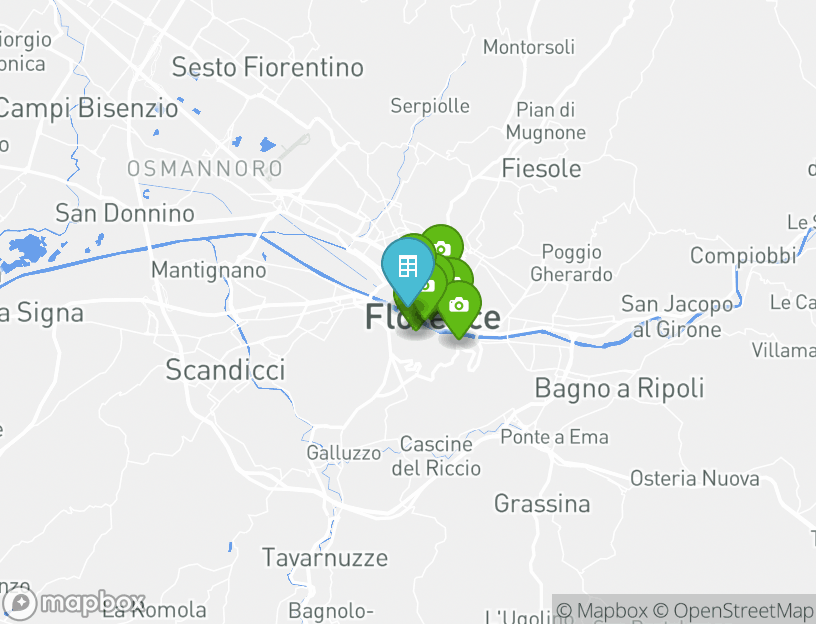Click the Scandicci town label

(x=225, y=370)
